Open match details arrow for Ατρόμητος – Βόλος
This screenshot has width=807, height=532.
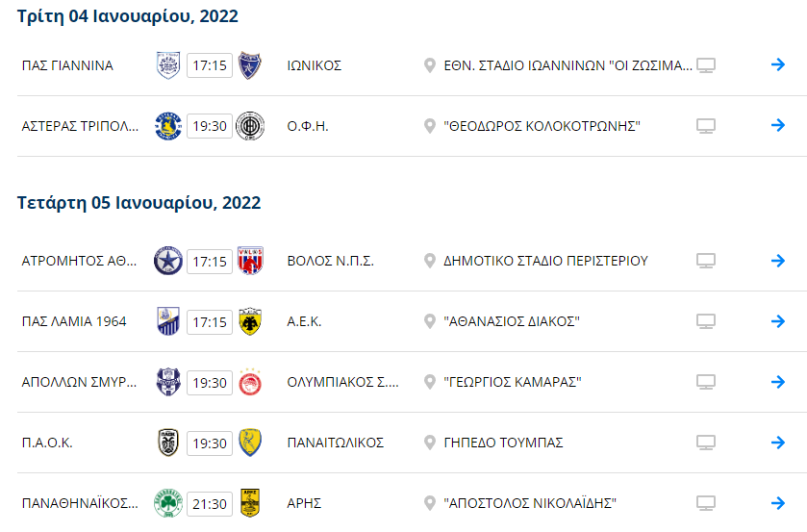pos(778,261)
